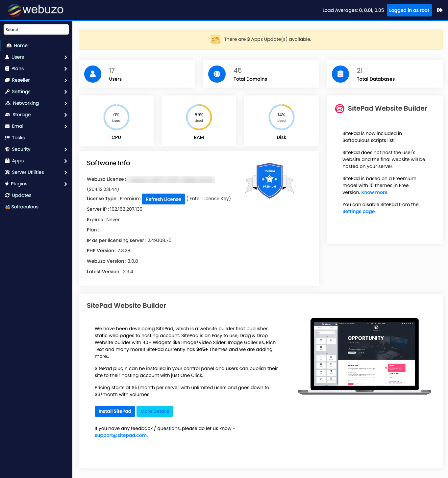The image size is (448, 478).
Task: Focus the sidebar Search field
Action: [x=36, y=30]
